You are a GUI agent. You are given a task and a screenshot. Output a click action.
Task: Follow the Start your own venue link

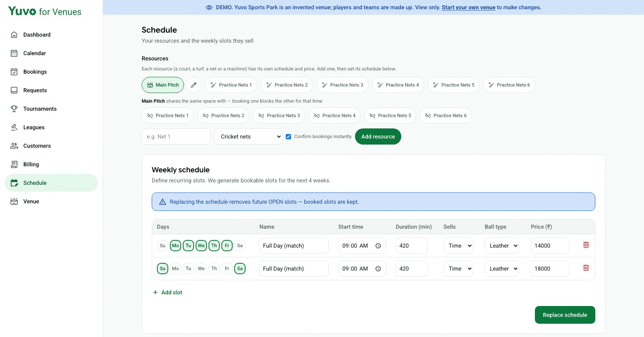pyautogui.click(x=469, y=7)
